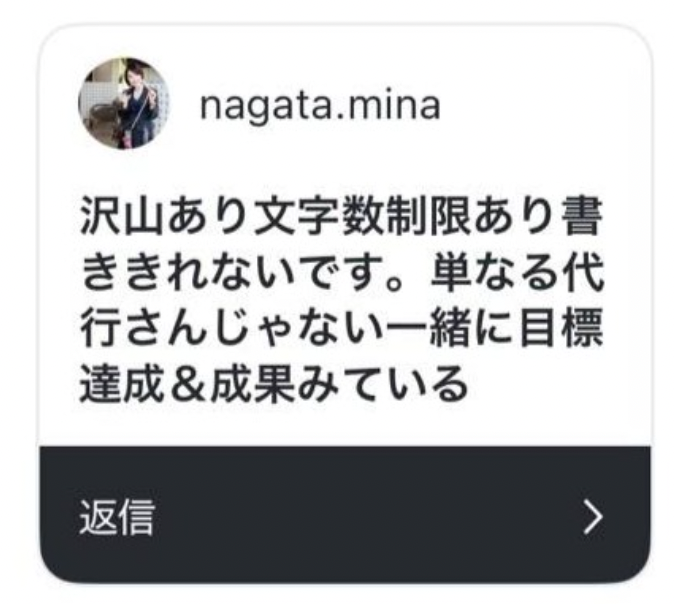
Task: Click the dark reply bar
Action: coord(345,515)
